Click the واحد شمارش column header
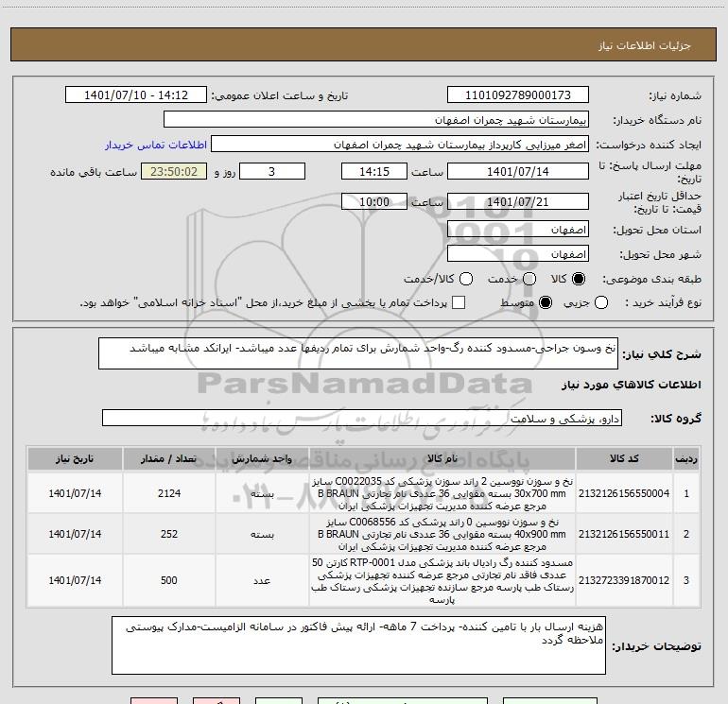The image size is (728, 704). (x=262, y=459)
